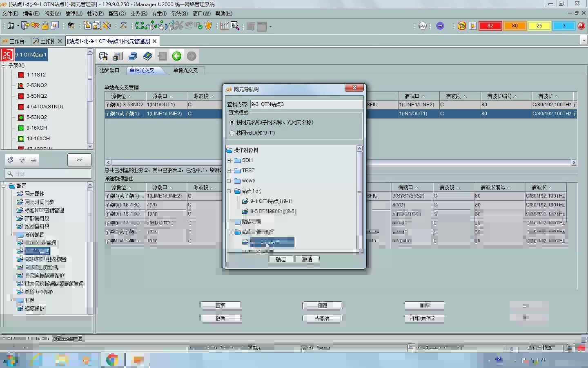Screen dimensions: 588x368
Task: Select 标准NTP密钥管理 in configuration tree
Action: [x=44, y=210]
